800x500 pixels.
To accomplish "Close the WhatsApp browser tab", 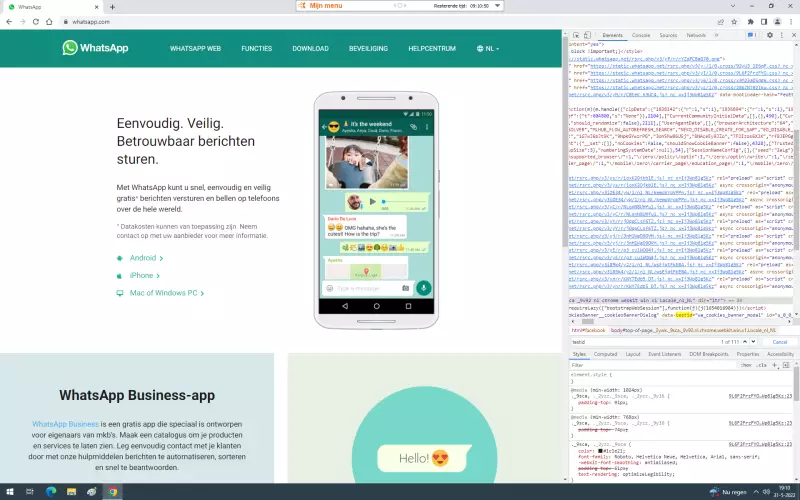I will point(96,7).
